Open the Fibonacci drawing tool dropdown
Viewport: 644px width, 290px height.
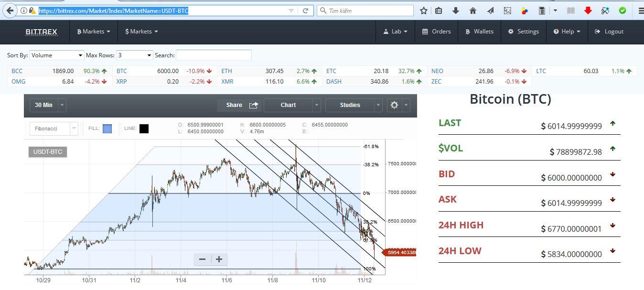click(x=54, y=129)
